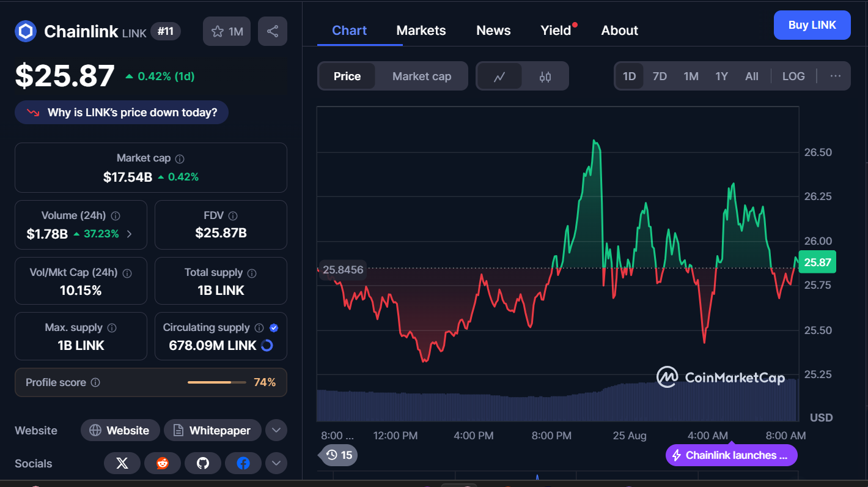
Task: Open the News tab
Action: pyautogui.click(x=493, y=31)
